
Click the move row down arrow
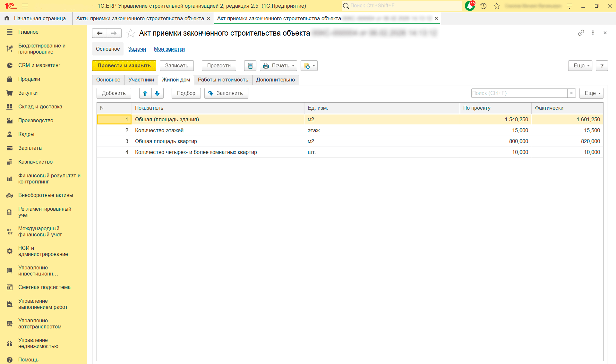(157, 93)
